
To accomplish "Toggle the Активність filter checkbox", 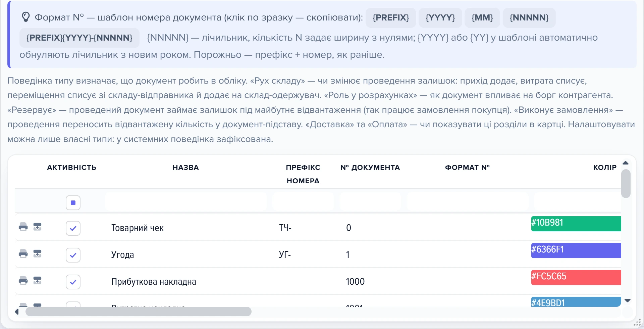I will tap(73, 203).
